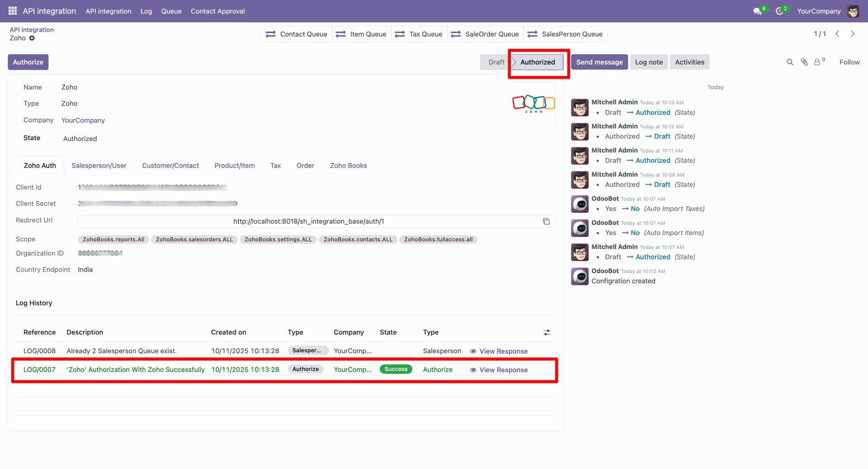Copy the Redirect Url to clipboard
The image size is (868, 469).
546,221
